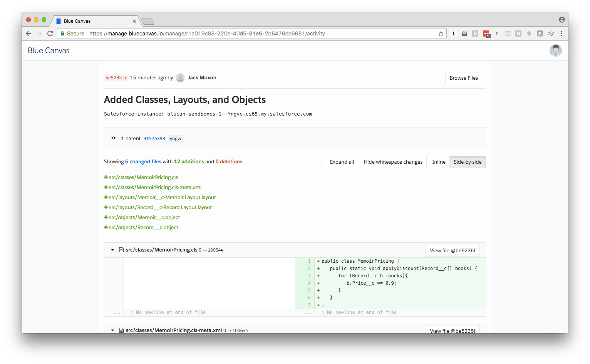590x364 pixels.
Task: Click the Browse Files button
Action: click(464, 78)
